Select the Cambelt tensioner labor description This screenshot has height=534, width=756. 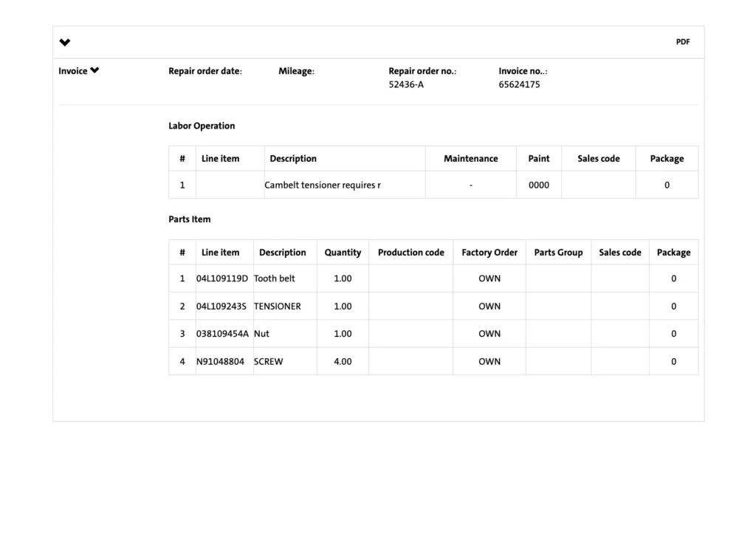coord(323,185)
